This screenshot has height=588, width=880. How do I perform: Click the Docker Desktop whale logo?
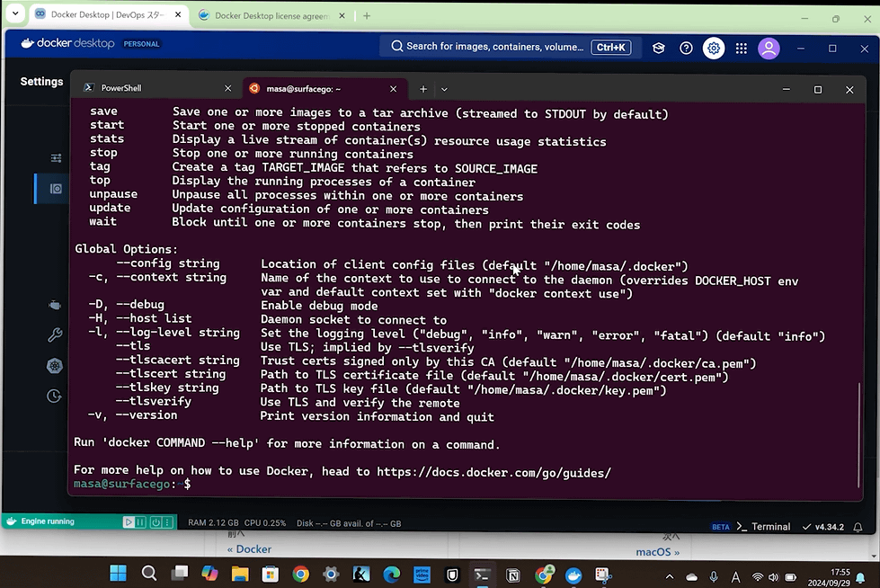click(28, 43)
